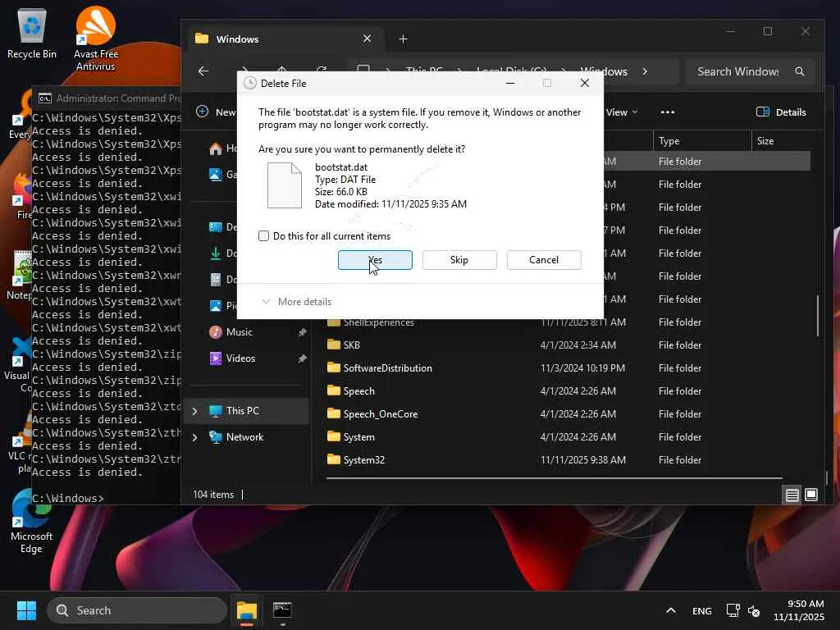Viewport: 840px width, 630px height.
Task: Switch to Command Prompt taskbar icon
Action: [282, 610]
